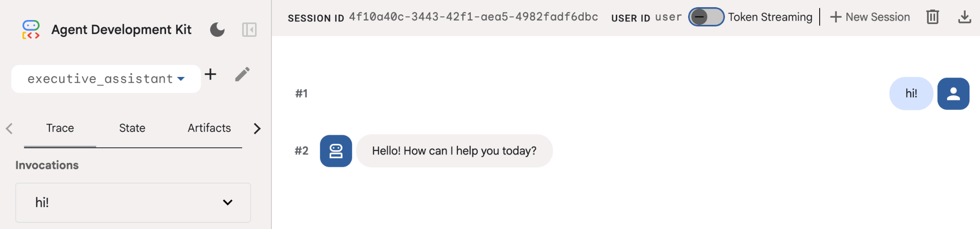Screen dimensions: 980x229
Task: Click the agent robot avatar icon
Action: click(336, 151)
